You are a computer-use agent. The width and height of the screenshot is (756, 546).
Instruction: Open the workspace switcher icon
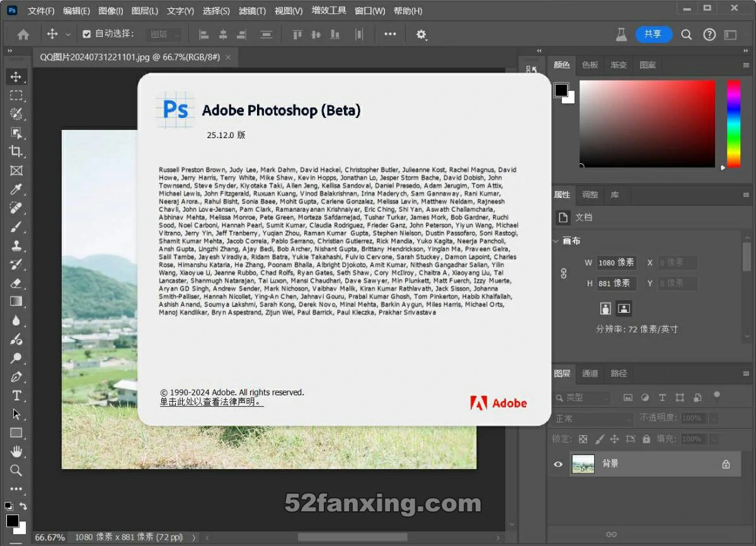point(730,35)
